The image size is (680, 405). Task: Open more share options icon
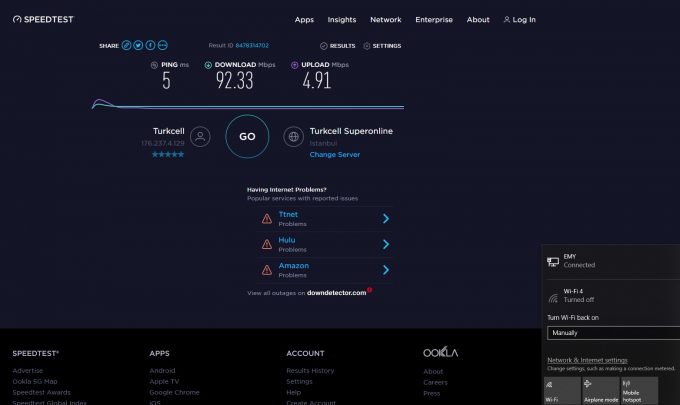point(163,45)
